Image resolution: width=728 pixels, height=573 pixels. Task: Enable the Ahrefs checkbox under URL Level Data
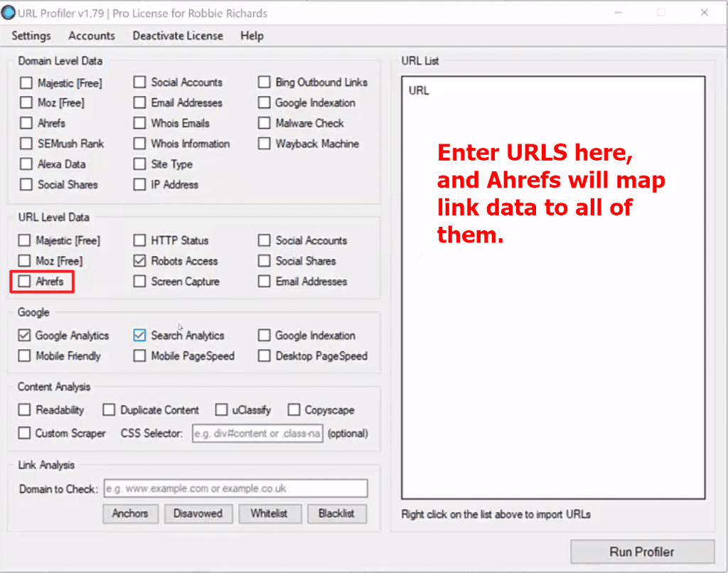[x=24, y=282]
